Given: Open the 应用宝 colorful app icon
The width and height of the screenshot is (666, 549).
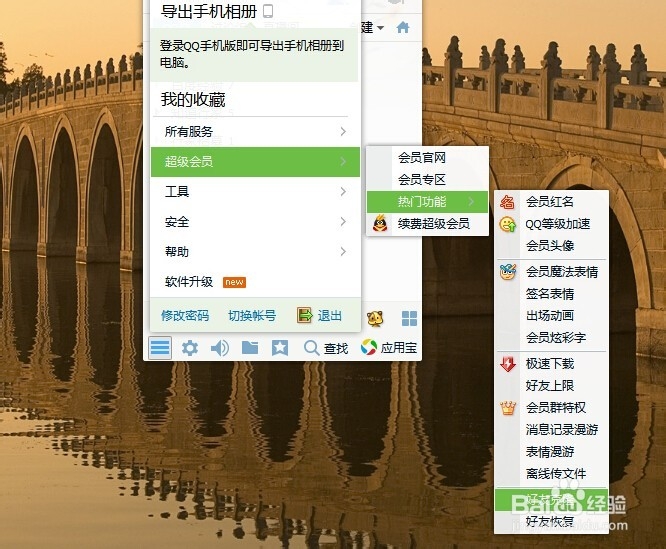Looking at the screenshot, I should coord(368,347).
